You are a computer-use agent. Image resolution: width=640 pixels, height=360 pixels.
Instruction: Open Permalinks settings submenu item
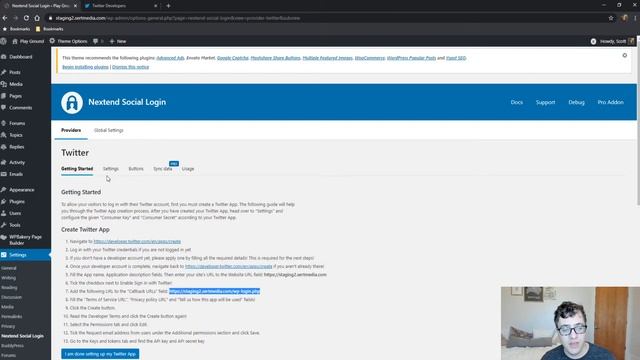(x=11, y=317)
